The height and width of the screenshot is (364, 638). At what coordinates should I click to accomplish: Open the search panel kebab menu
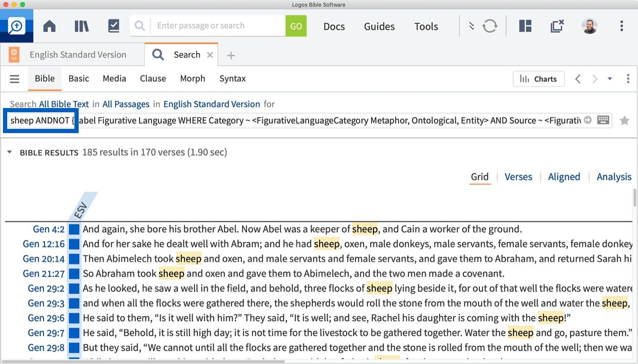pos(628,79)
